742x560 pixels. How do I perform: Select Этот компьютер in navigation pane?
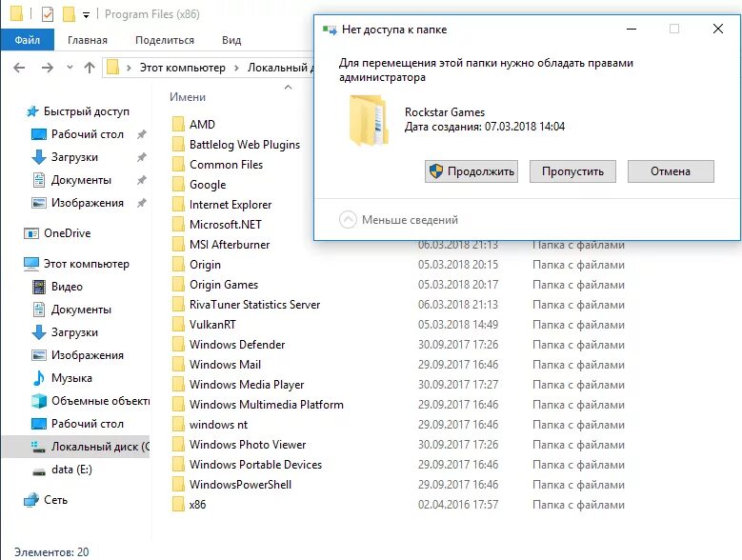click(x=86, y=264)
